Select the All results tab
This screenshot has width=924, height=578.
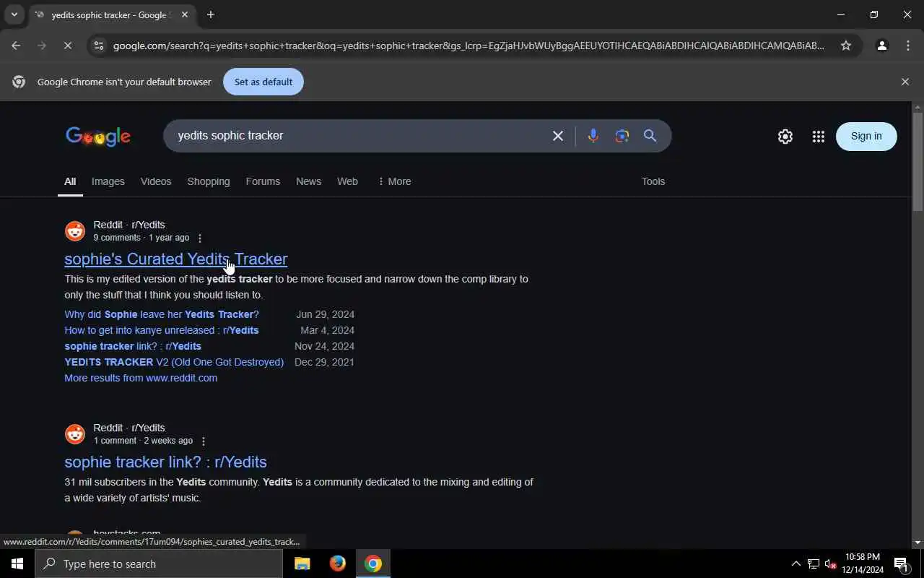pos(70,181)
